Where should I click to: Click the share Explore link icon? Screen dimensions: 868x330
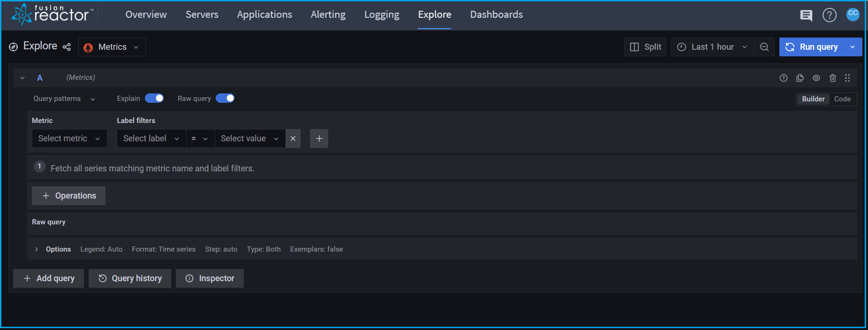click(67, 47)
